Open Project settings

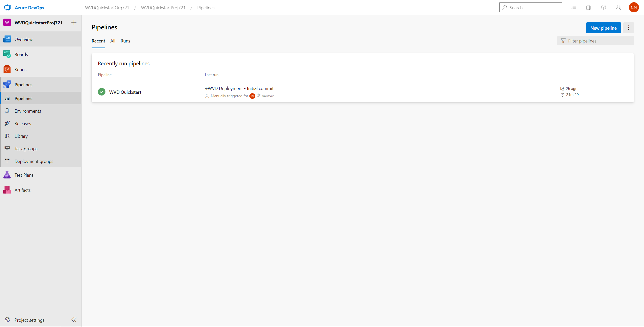click(x=30, y=320)
